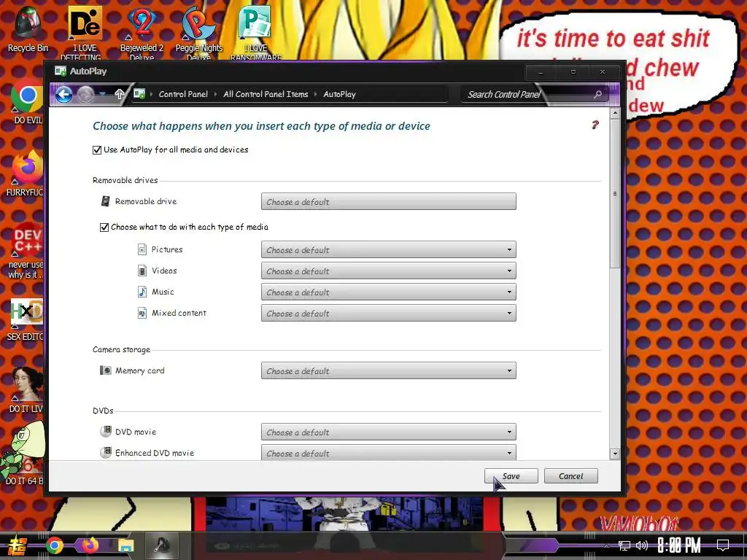
Task: Open the recent locations dropdown arrow
Action: 102,94
